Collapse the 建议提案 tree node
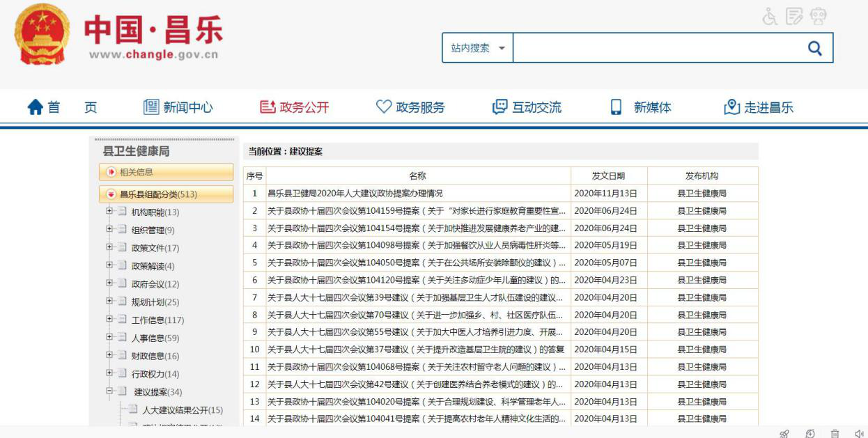This screenshot has width=868, height=438. (109, 391)
